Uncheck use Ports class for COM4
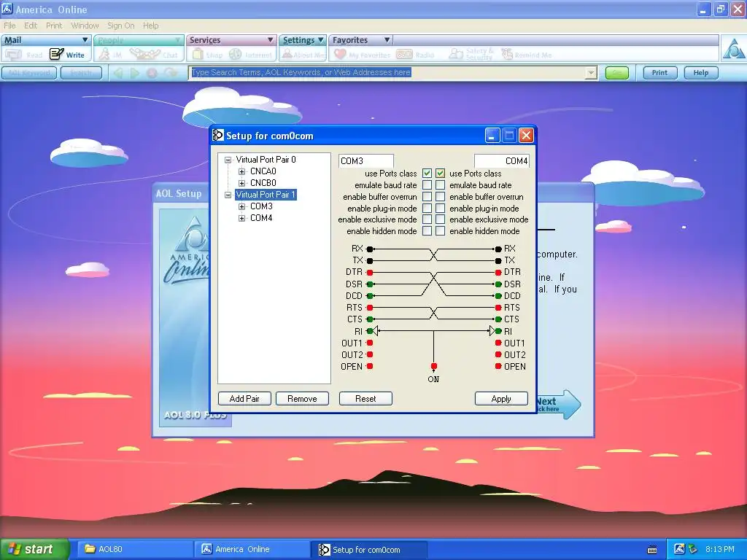747x560 pixels. (x=440, y=174)
